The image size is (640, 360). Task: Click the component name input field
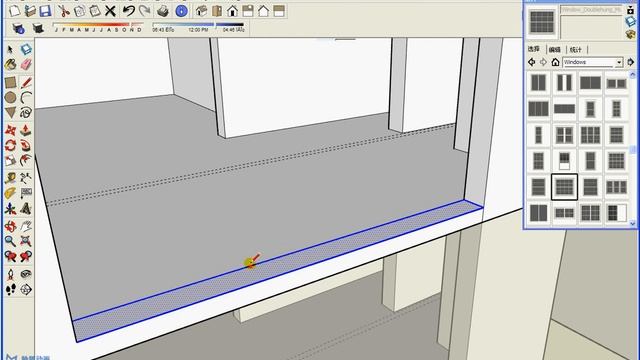coord(591,10)
